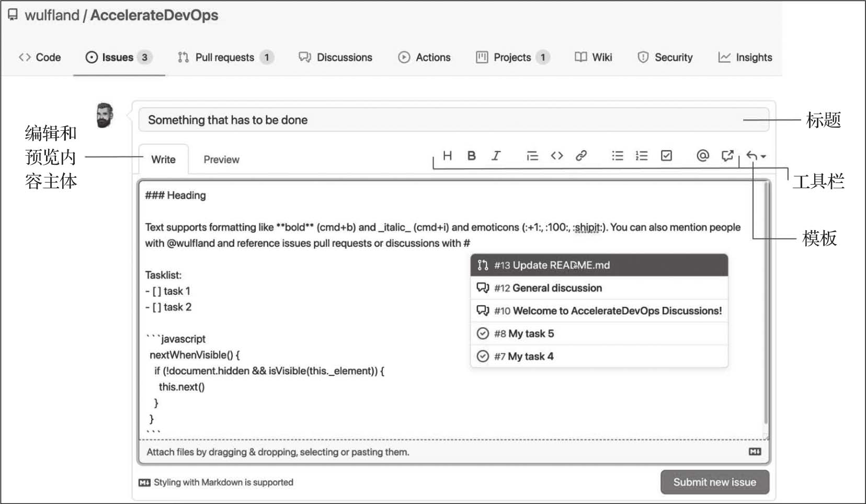Add a link with the toolbar icon
This screenshot has width=866, height=504.
pos(581,156)
